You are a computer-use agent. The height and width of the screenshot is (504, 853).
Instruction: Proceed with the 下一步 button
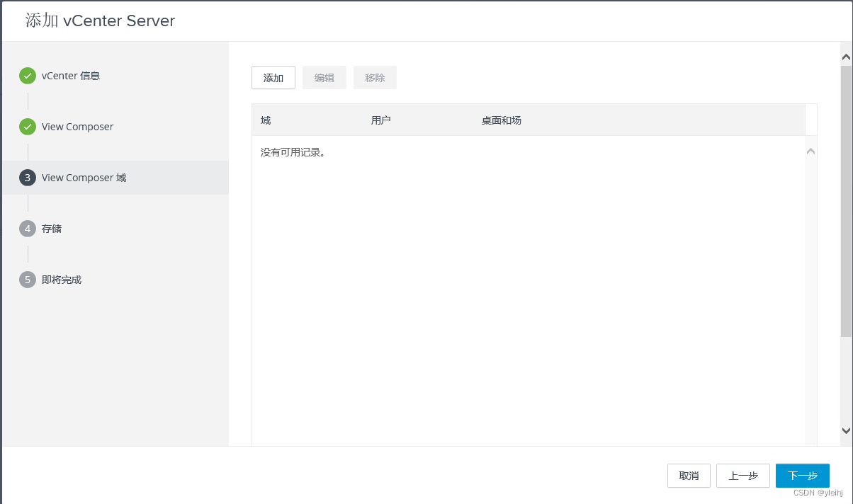point(803,476)
